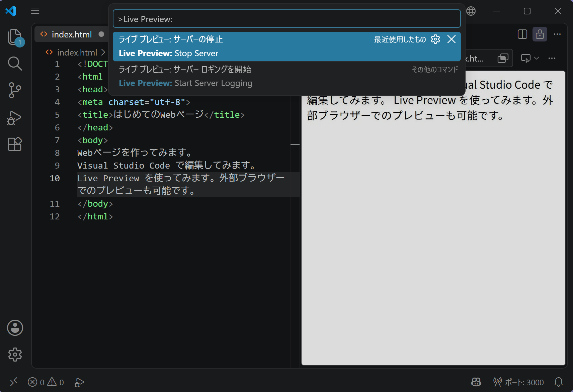
Task: Open the Source Control view
Action: pyautogui.click(x=15, y=90)
